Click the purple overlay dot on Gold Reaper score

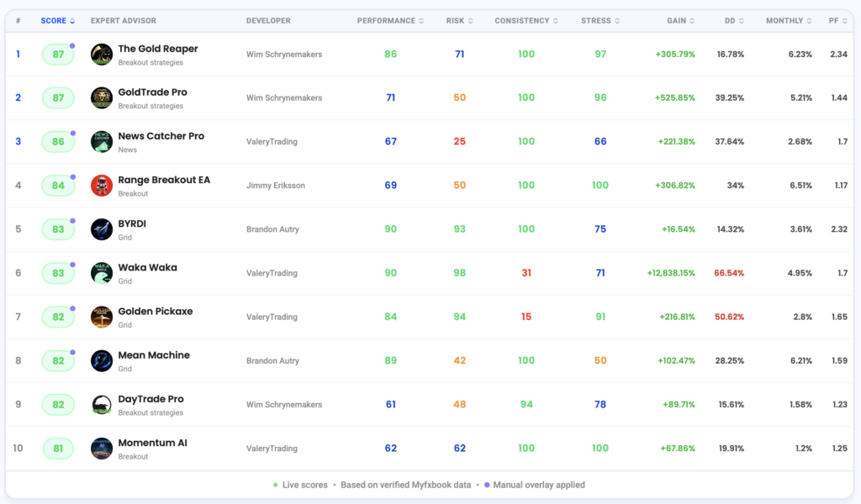tap(72, 46)
